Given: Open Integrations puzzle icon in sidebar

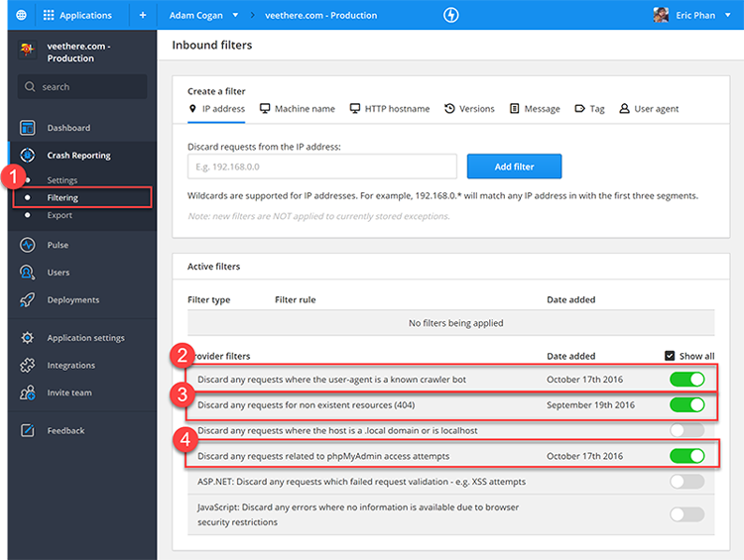Looking at the screenshot, I should [28, 366].
